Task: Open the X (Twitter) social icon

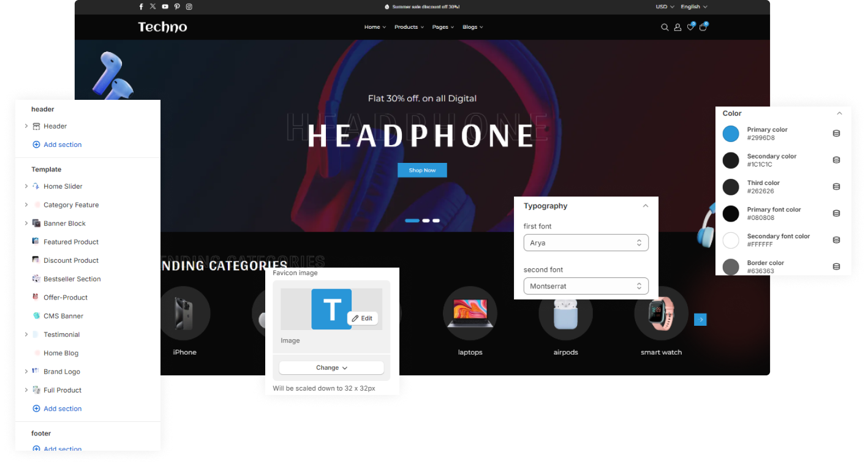Action: click(x=153, y=7)
